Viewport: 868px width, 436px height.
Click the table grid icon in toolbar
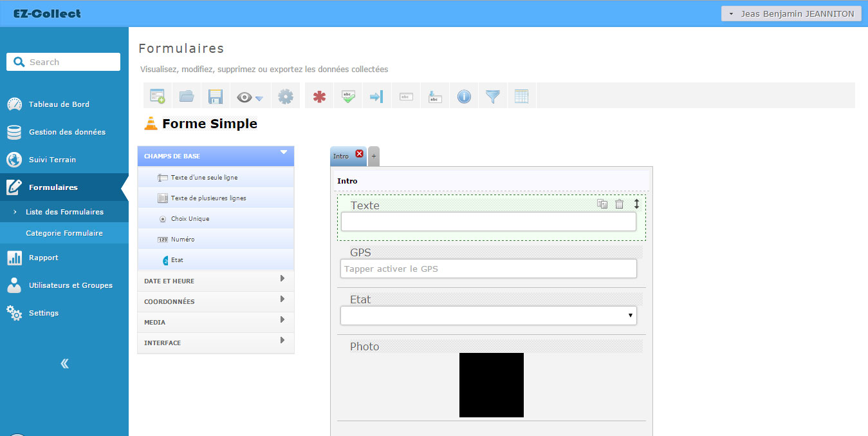pos(521,97)
